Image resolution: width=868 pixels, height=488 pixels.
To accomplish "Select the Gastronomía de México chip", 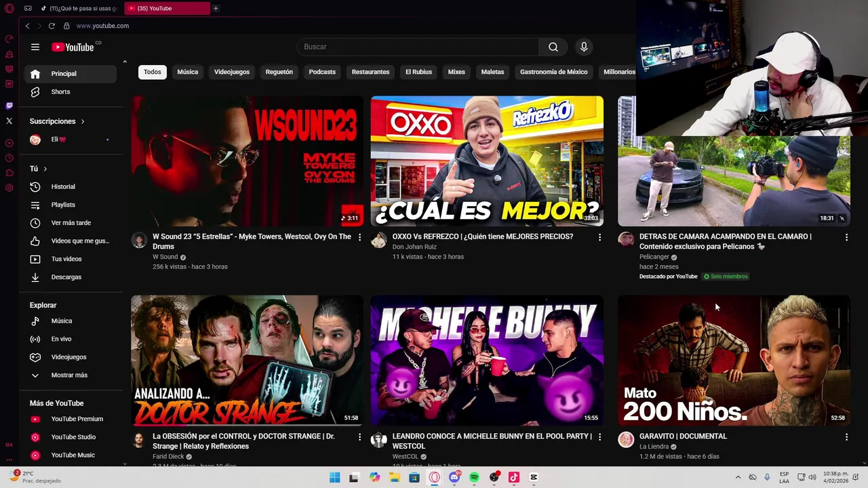I will click(553, 72).
